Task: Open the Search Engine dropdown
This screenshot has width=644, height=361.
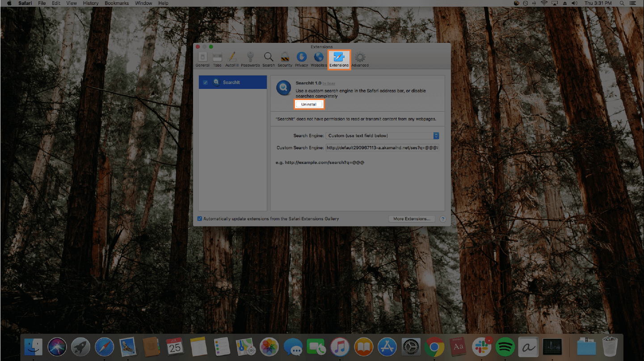Action: point(383,135)
